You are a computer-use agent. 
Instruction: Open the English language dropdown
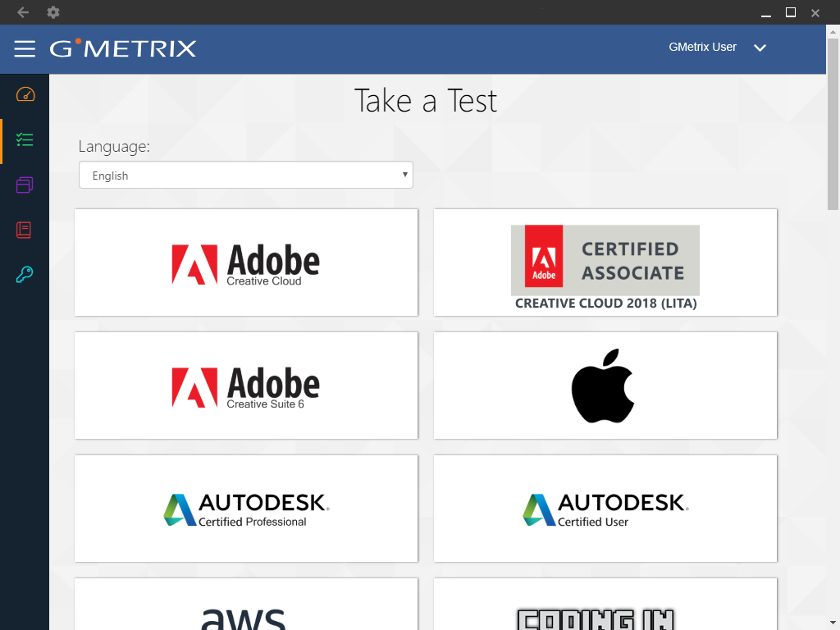click(x=246, y=176)
